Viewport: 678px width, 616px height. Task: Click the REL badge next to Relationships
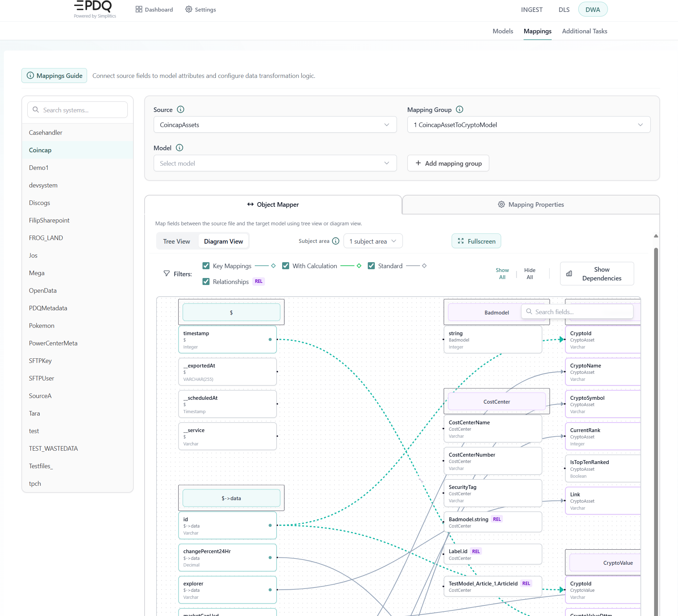[259, 281]
